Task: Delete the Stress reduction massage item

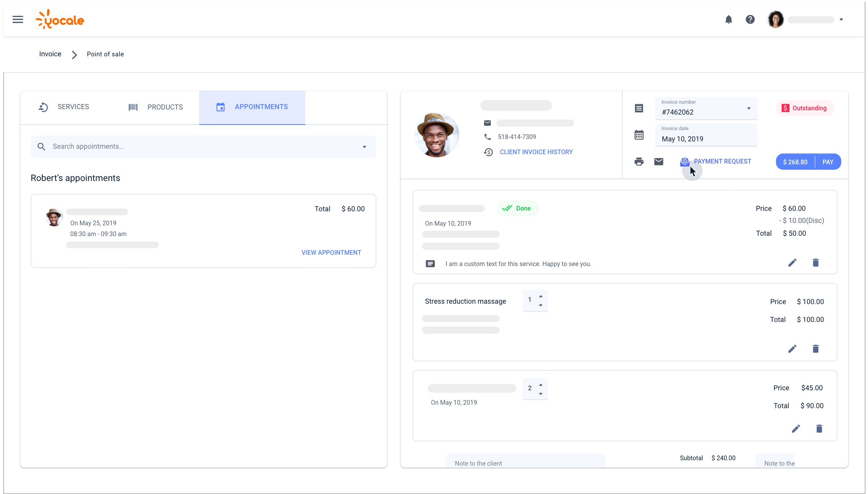Action: [816, 349]
